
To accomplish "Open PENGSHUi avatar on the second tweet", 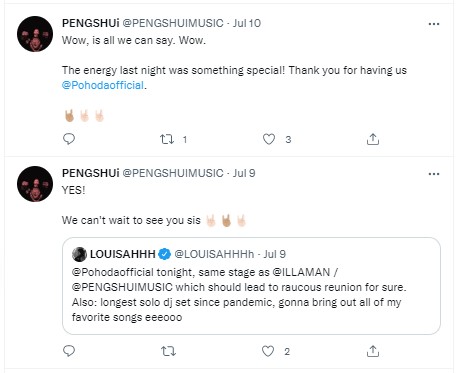I will click(35, 184).
